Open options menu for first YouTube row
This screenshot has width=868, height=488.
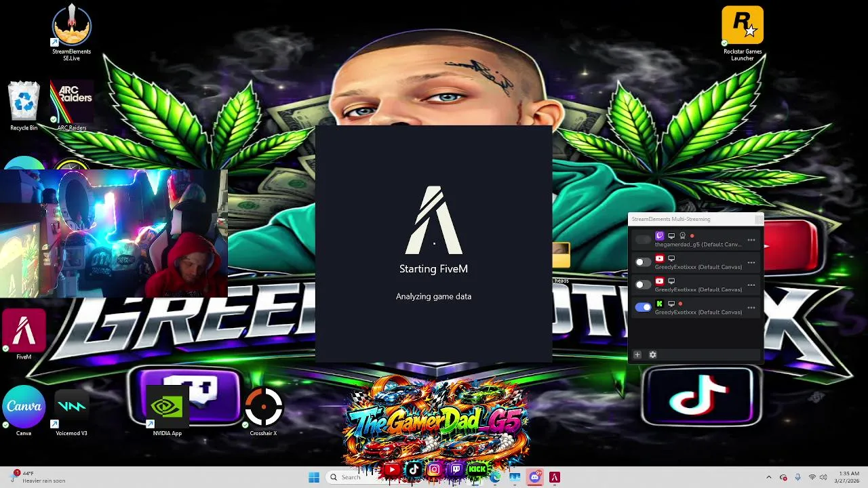(x=751, y=262)
